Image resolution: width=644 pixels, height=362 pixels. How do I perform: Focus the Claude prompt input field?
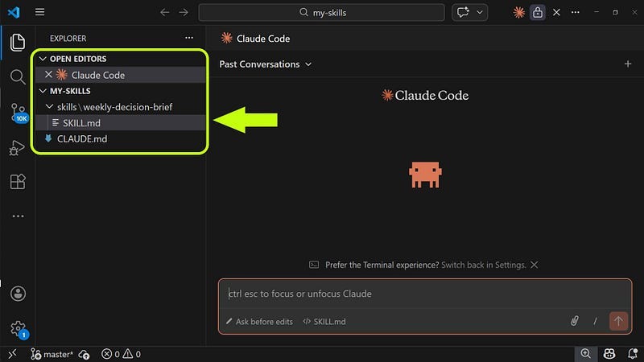pos(425,294)
